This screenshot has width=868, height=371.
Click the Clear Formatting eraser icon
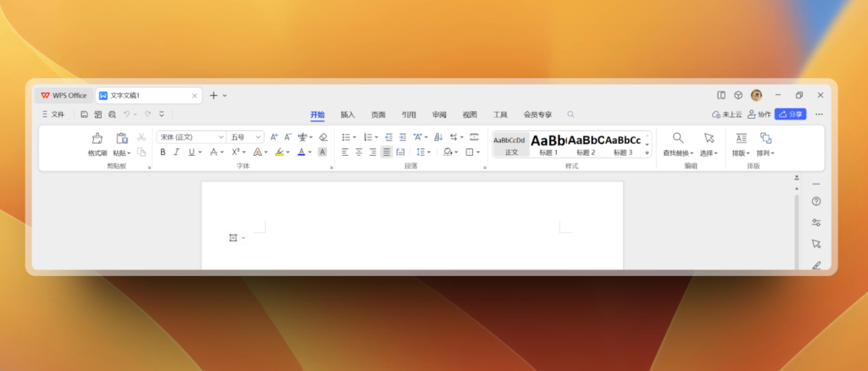(323, 137)
